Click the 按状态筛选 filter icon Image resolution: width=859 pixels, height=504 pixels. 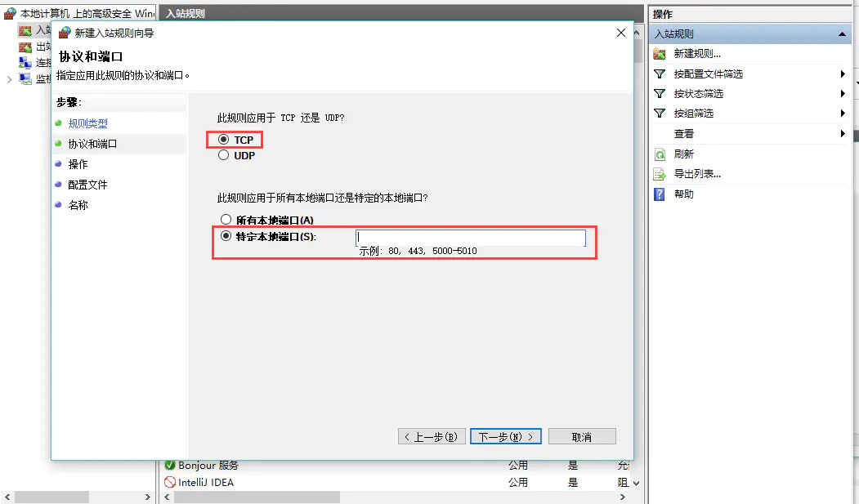(x=660, y=93)
